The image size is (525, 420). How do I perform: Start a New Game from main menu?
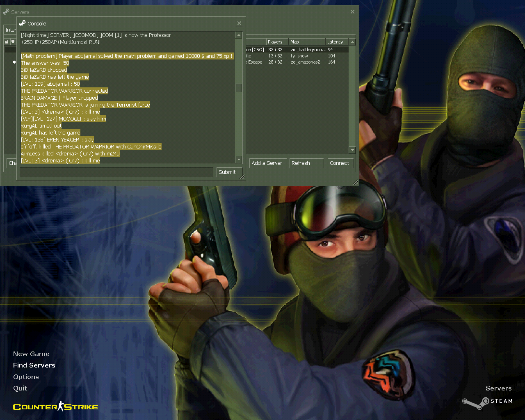(31, 354)
